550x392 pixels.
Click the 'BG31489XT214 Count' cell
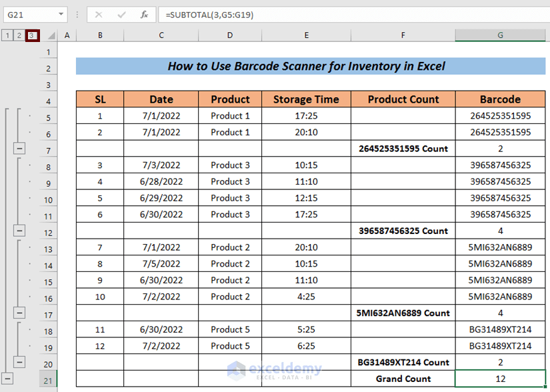click(403, 362)
